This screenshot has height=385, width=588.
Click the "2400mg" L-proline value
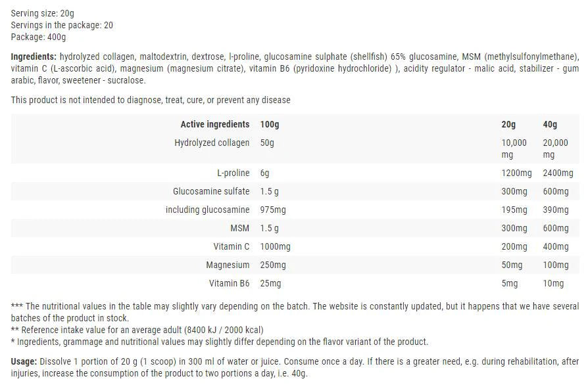point(556,173)
